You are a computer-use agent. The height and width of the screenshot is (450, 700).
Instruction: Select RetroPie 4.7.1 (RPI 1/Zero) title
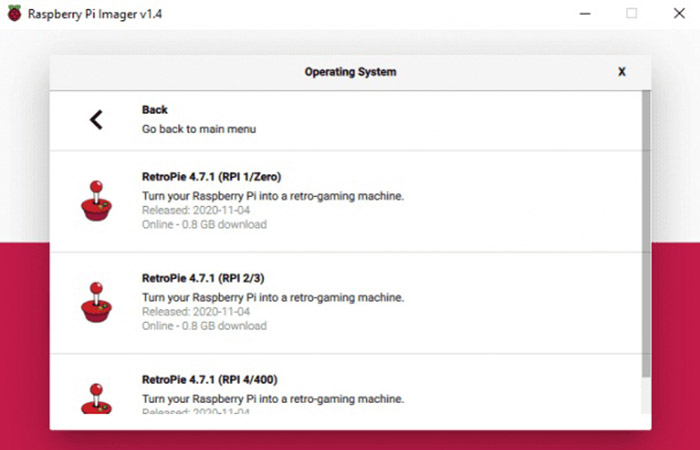tap(212, 177)
